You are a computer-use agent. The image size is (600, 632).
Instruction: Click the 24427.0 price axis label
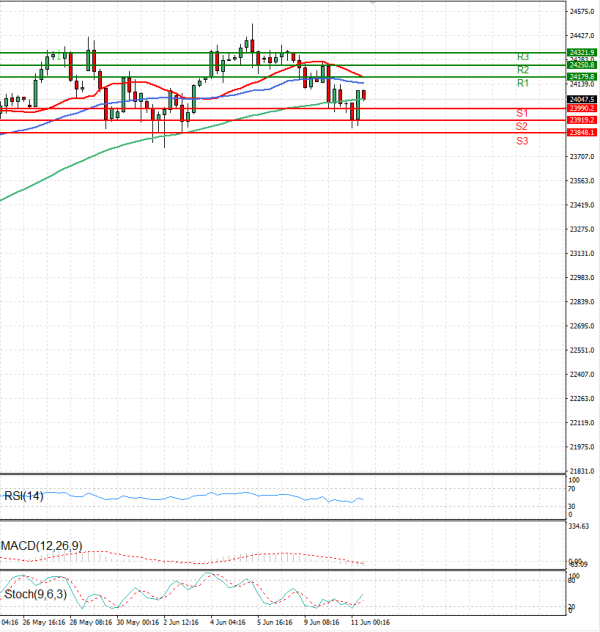point(582,36)
